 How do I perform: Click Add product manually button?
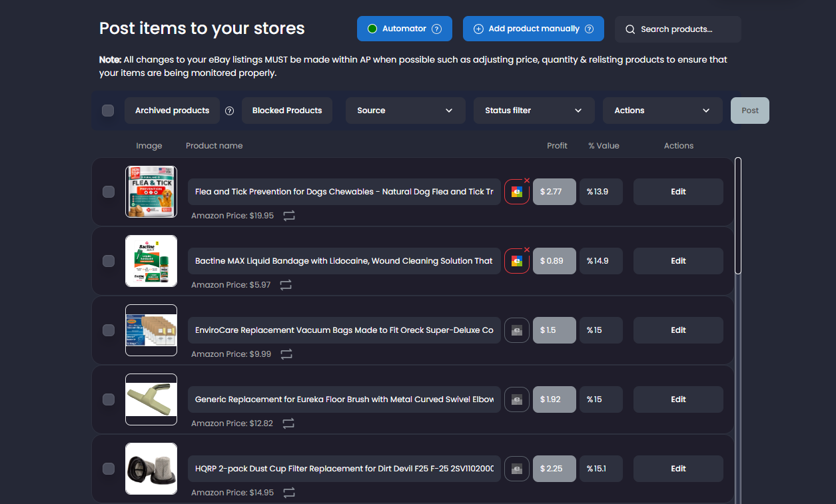[x=534, y=29]
